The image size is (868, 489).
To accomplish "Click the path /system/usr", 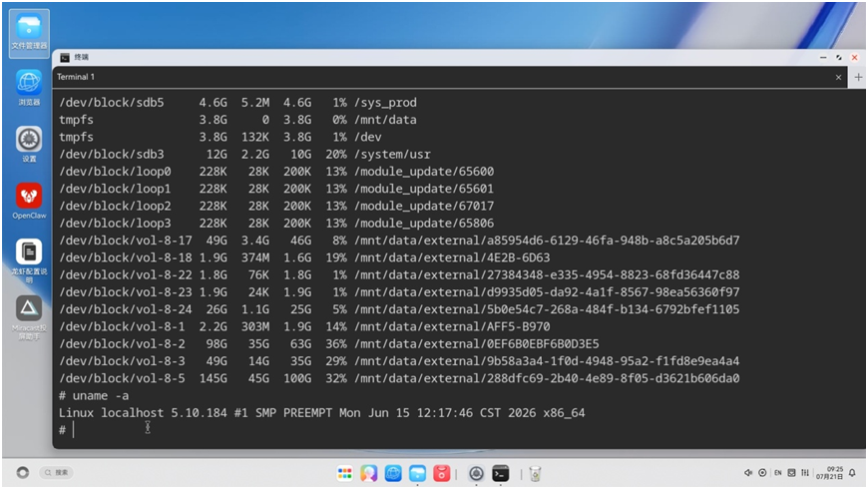I will pos(392,154).
